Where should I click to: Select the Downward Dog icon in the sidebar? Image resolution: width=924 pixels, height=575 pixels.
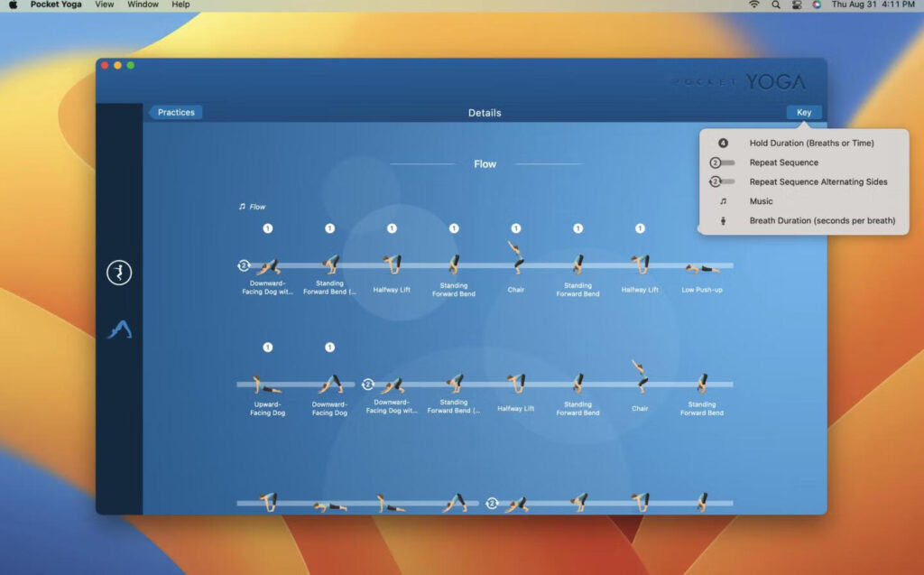119,330
